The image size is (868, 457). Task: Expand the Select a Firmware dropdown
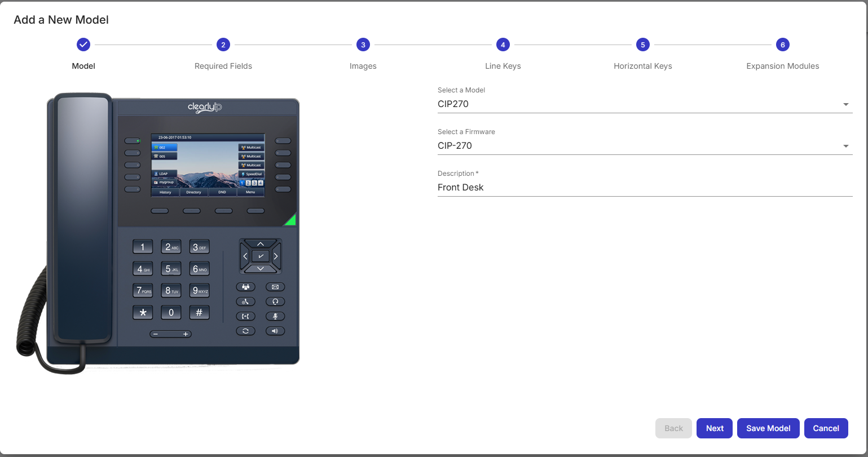coord(645,146)
